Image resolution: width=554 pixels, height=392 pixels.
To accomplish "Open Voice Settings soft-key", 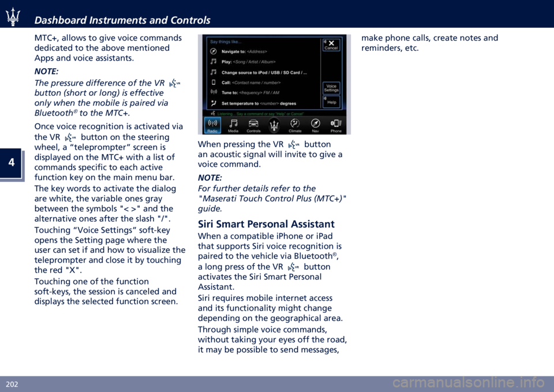I will point(331,88).
